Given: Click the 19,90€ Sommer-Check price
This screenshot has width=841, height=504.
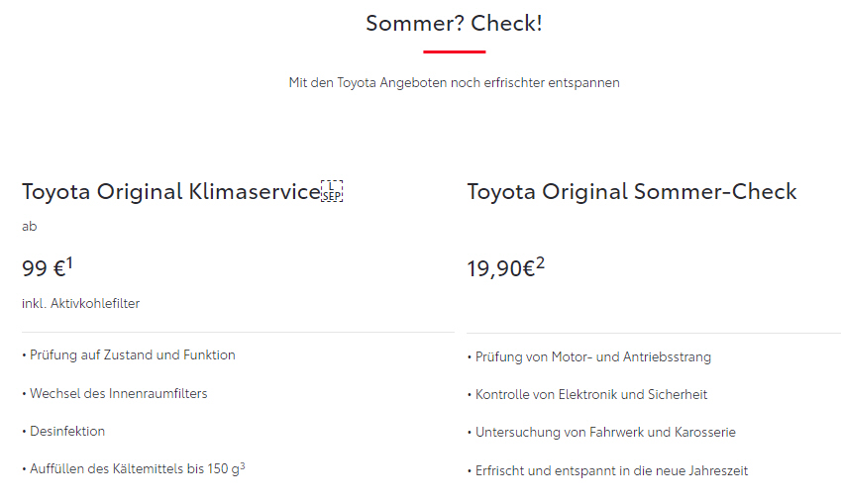Looking at the screenshot, I should tap(501, 268).
